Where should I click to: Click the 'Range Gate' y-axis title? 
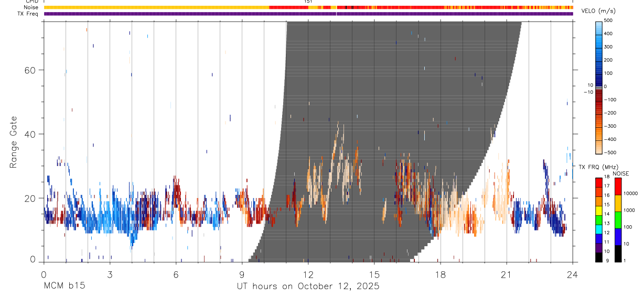point(14,142)
